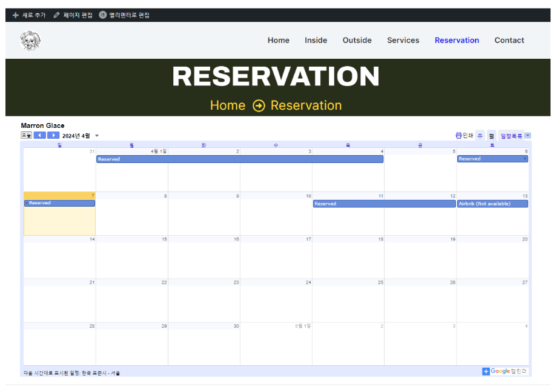Viewport: 559px width, 392px height.
Task: Go to next month with right arrow
Action: (x=53, y=136)
